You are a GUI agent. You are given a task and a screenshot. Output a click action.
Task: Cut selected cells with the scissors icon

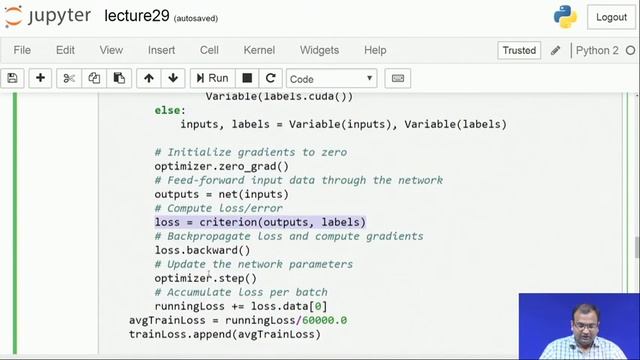click(x=69, y=78)
